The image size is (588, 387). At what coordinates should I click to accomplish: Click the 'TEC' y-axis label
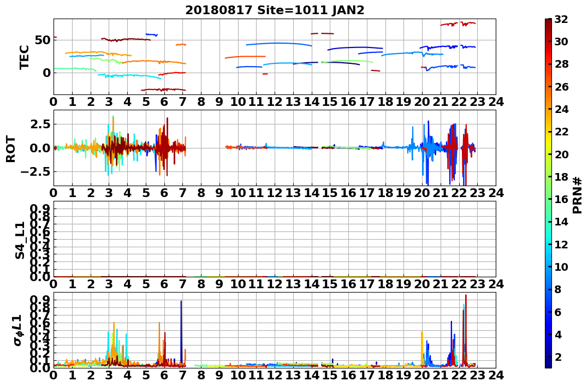point(25,57)
